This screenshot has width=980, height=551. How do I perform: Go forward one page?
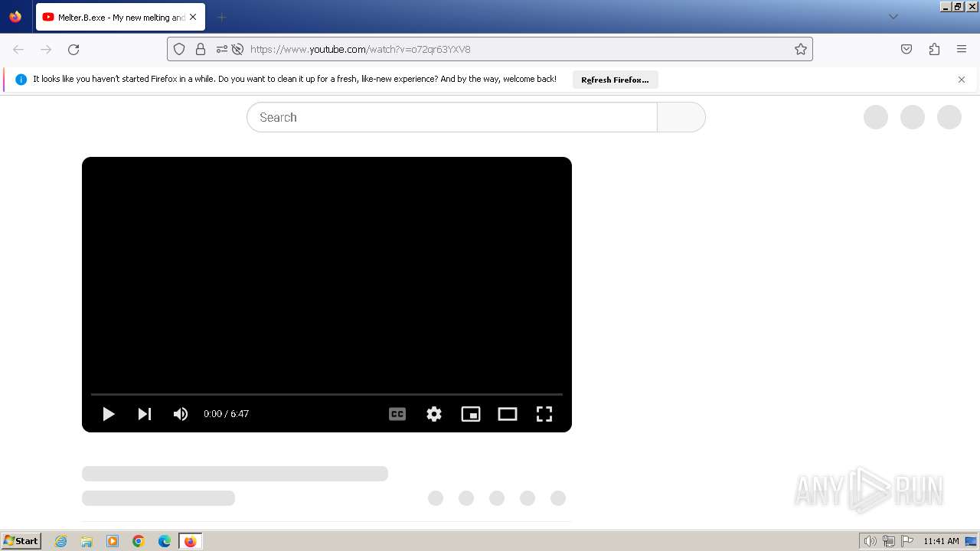[x=46, y=49]
